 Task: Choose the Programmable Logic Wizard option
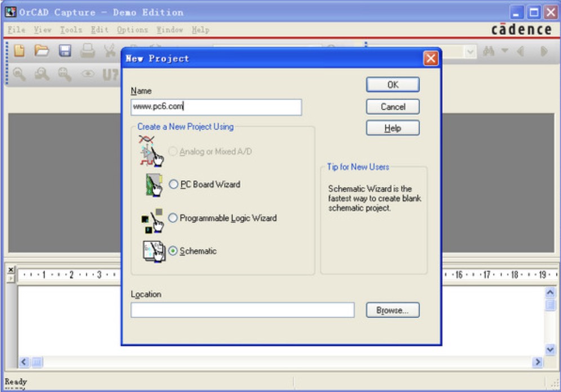coord(173,219)
